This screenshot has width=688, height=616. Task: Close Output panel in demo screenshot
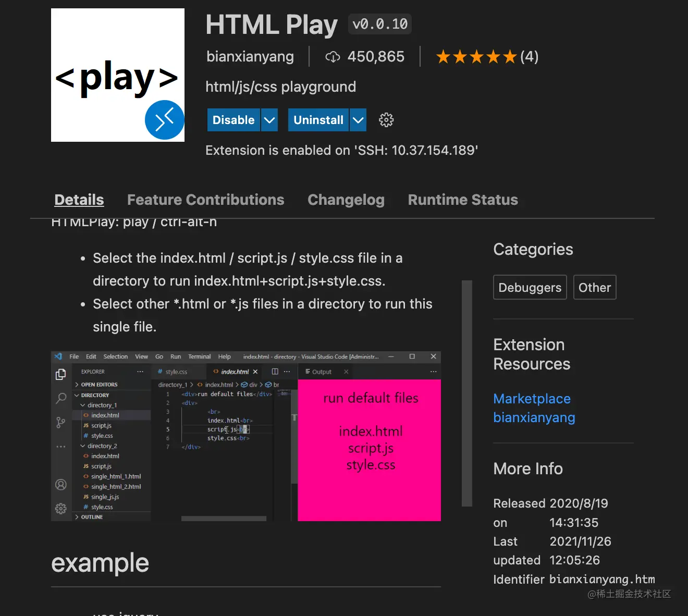(x=346, y=372)
